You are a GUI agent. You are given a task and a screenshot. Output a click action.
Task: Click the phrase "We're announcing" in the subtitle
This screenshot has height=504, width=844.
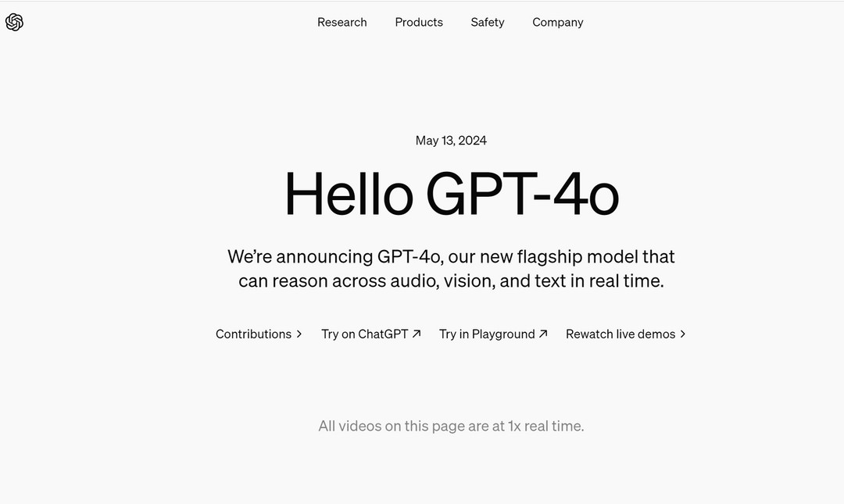(300, 257)
